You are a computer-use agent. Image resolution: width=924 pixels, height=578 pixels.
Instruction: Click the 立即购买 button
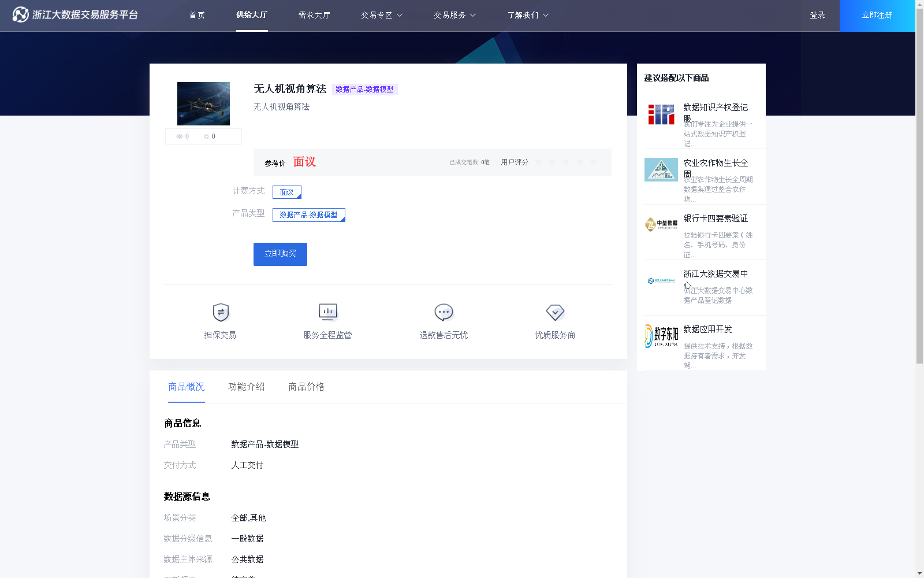point(280,254)
